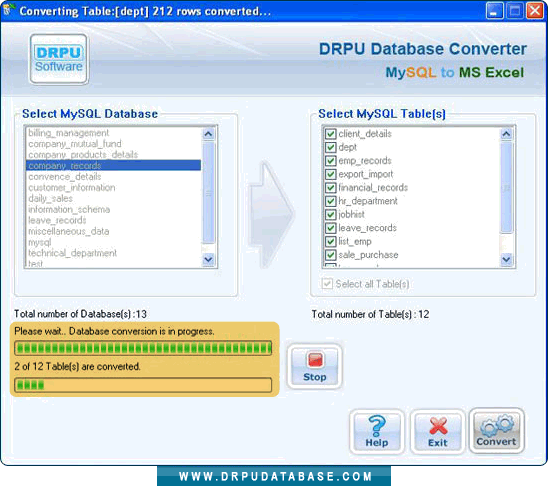Click the down arrow of the database list scrollbar
The height and width of the screenshot is (486, 548).
[x=208, y=260]
